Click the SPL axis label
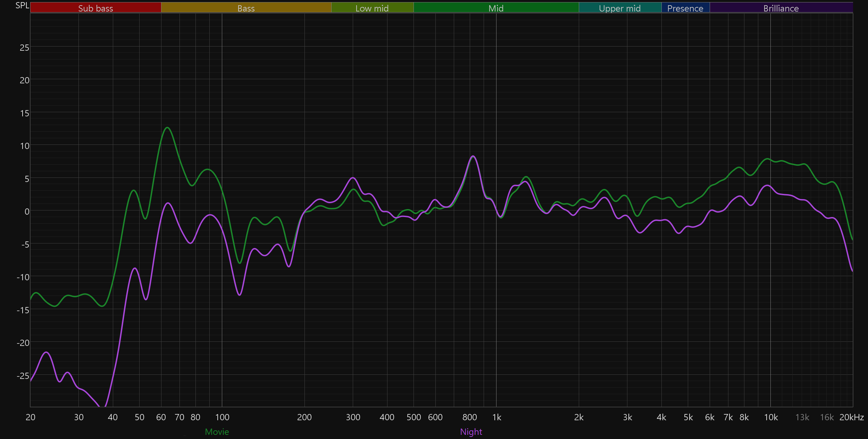868x439 pixels. (22, 5)
